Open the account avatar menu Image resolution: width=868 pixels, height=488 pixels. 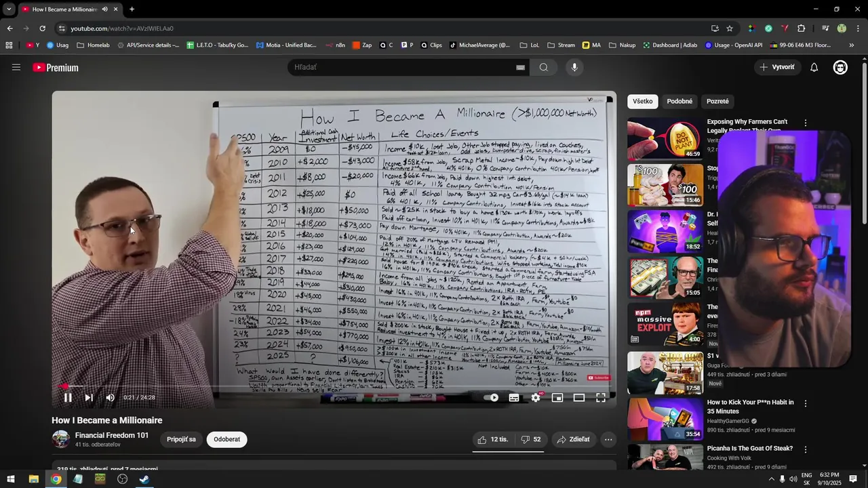pos(840,67)
